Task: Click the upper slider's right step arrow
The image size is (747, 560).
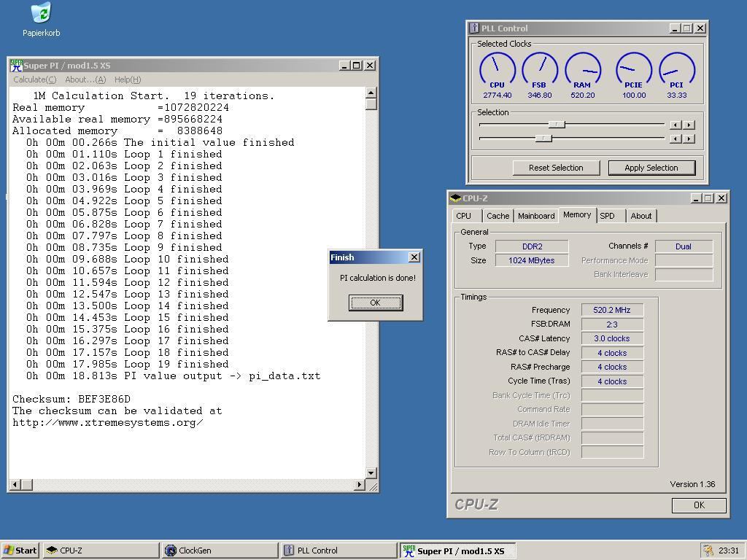Action: (x=689, y=125)
